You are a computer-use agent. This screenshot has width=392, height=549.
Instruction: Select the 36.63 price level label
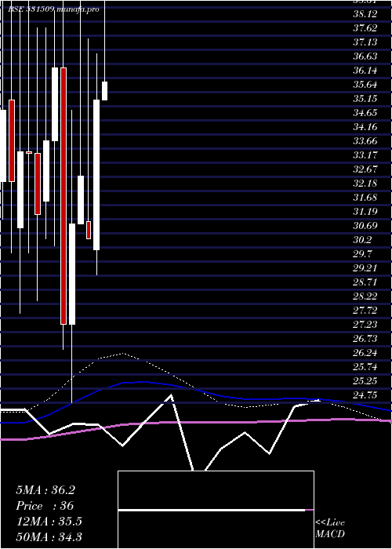point(365,56)
